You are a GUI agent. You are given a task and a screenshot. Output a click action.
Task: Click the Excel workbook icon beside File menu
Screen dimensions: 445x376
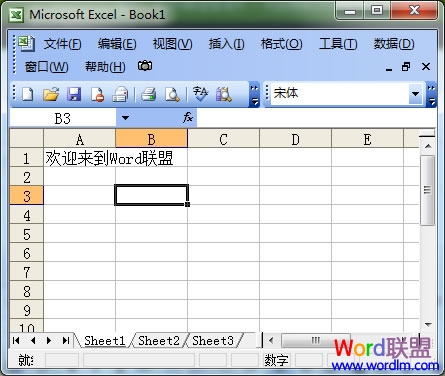pyautogui.click(x=26, y=43)
